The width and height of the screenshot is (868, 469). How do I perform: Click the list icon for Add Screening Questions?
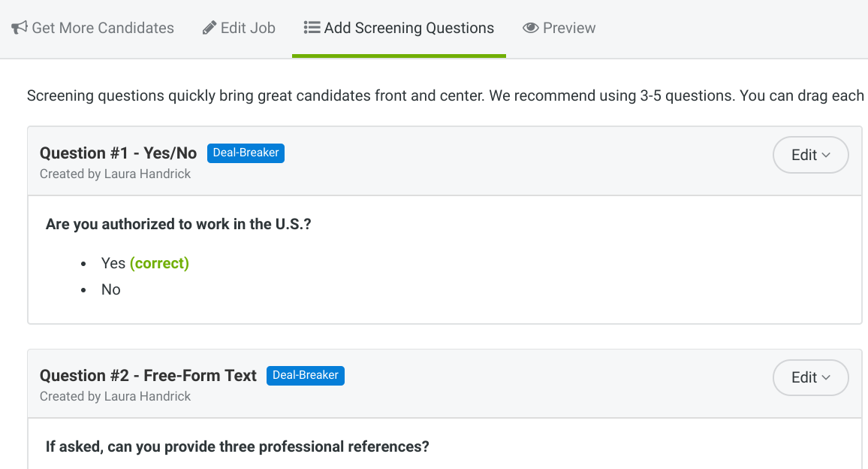312,28
